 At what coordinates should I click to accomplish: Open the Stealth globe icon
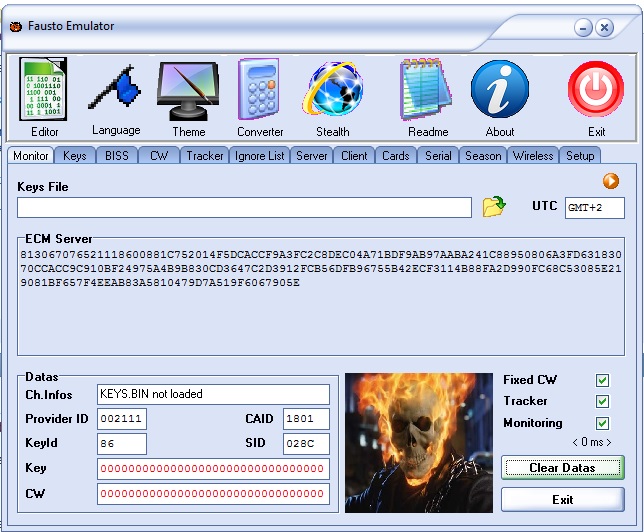coord(333,88)
